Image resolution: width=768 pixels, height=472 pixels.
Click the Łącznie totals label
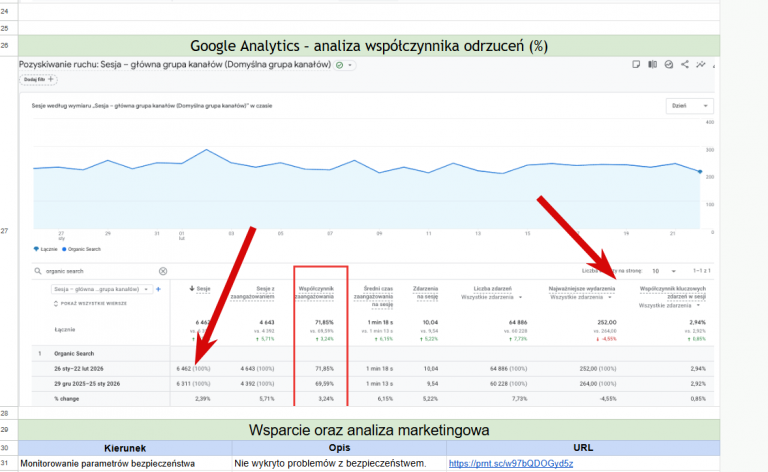click(x=65, y=330)
